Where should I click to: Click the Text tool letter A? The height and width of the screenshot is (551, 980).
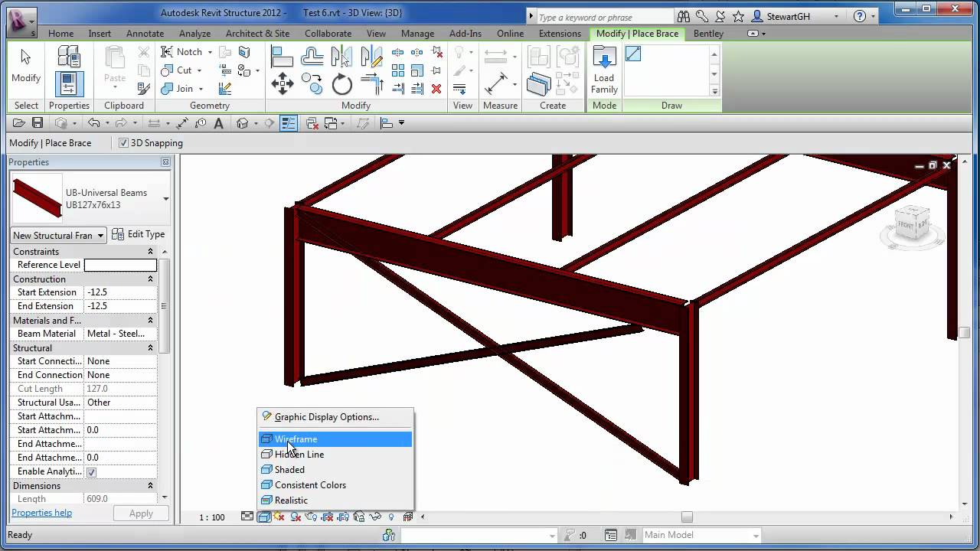[x=218, y=123]
